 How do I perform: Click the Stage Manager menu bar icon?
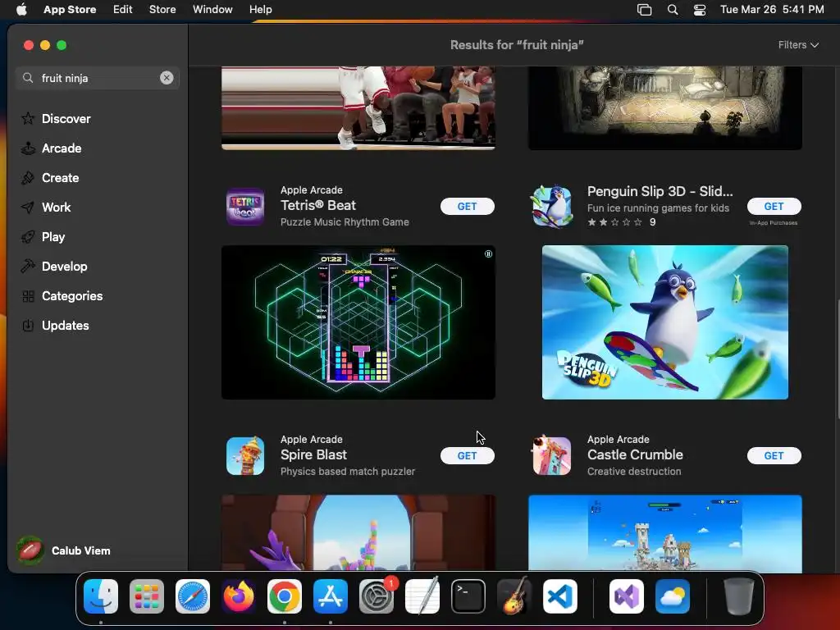(645, 9)
